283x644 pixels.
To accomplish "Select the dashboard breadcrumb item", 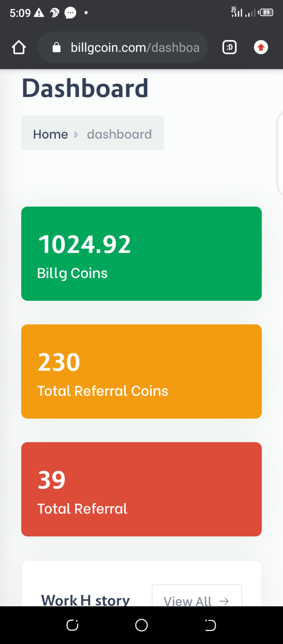I will pyautogui.click(x=119, y=134).
